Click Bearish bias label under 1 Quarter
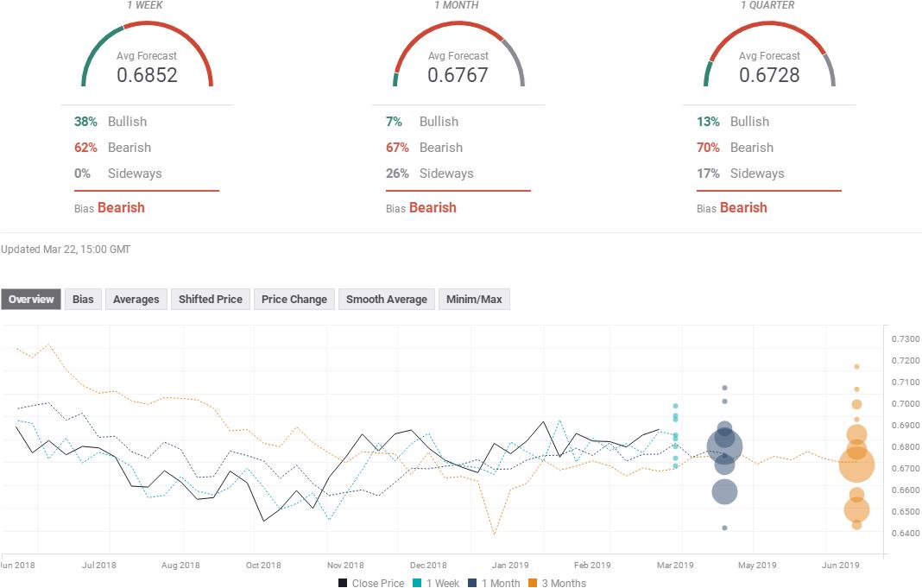Screen dimensions: 922x588 click(743, 207)
